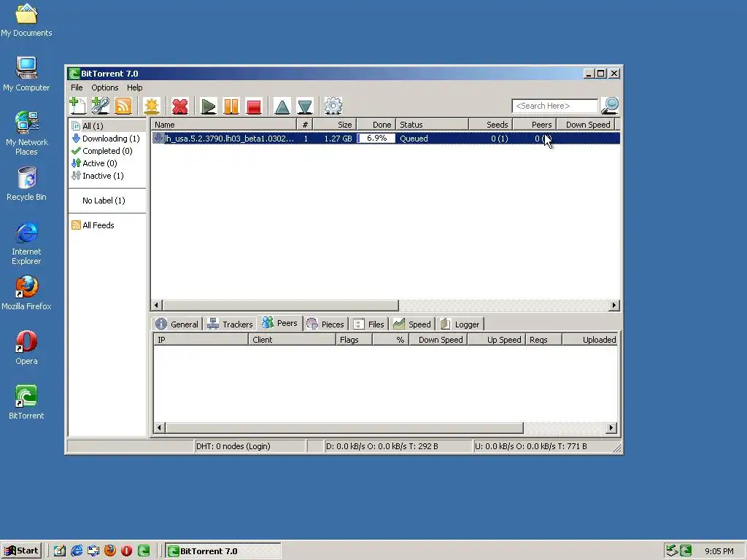747x560 pixels.
Task: Click the Create New Torrent star icon
Action: (x=152, y=106)
